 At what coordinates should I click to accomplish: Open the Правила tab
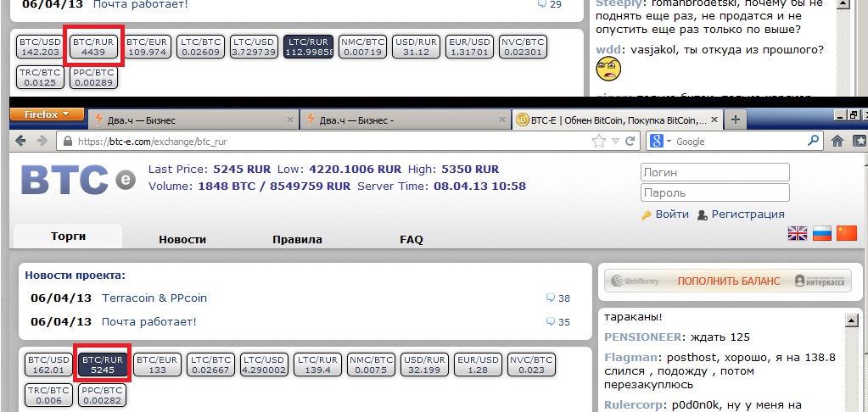pos(297,239)
